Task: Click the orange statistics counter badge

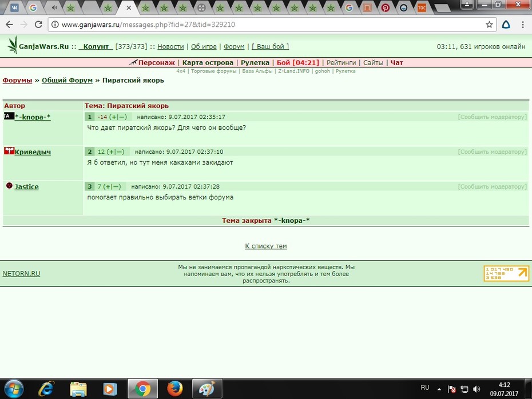Action: pos(506,273)
